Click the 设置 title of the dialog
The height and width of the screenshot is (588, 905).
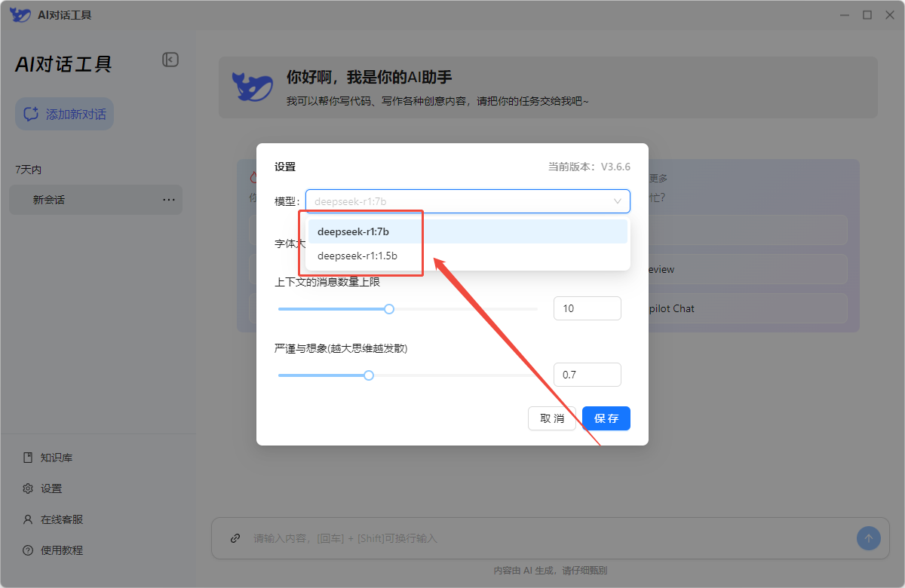pos(285,167)
